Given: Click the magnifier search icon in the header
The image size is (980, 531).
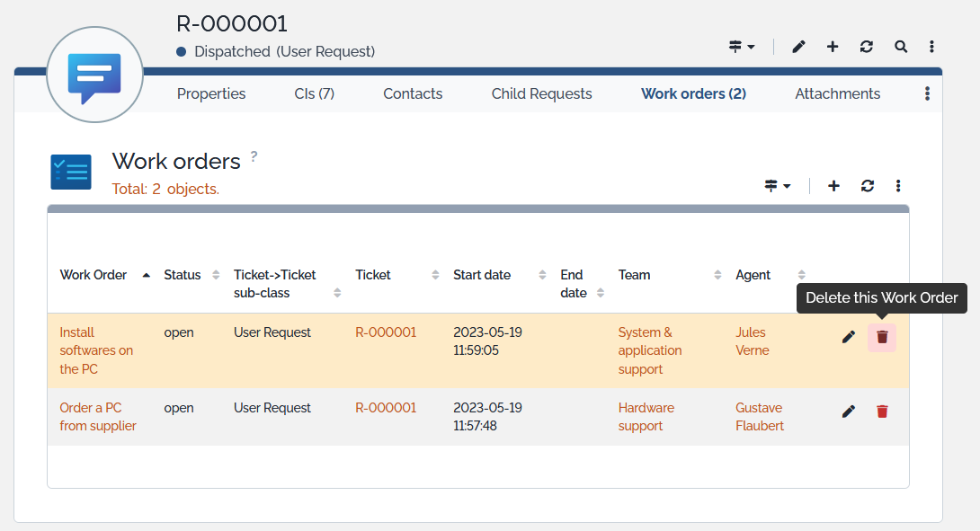Looking at the screenshot, I should click(900, 47).
